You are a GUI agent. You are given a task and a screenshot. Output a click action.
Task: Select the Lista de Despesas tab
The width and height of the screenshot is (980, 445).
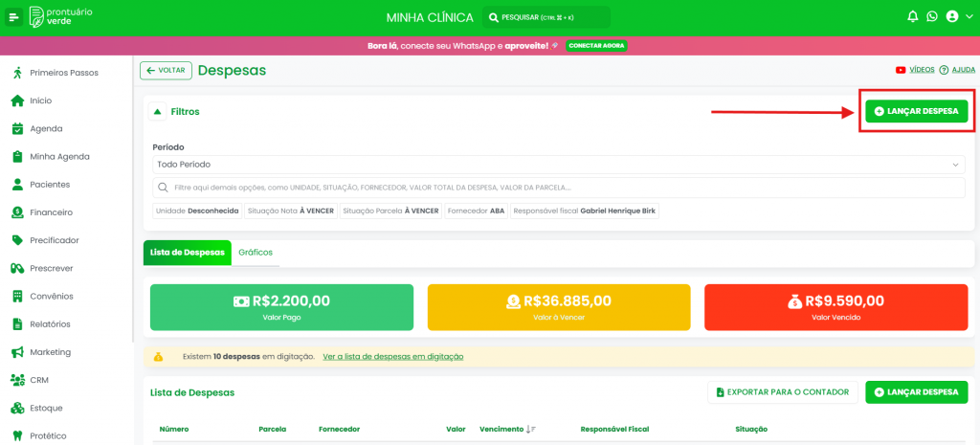pos(188,253)
